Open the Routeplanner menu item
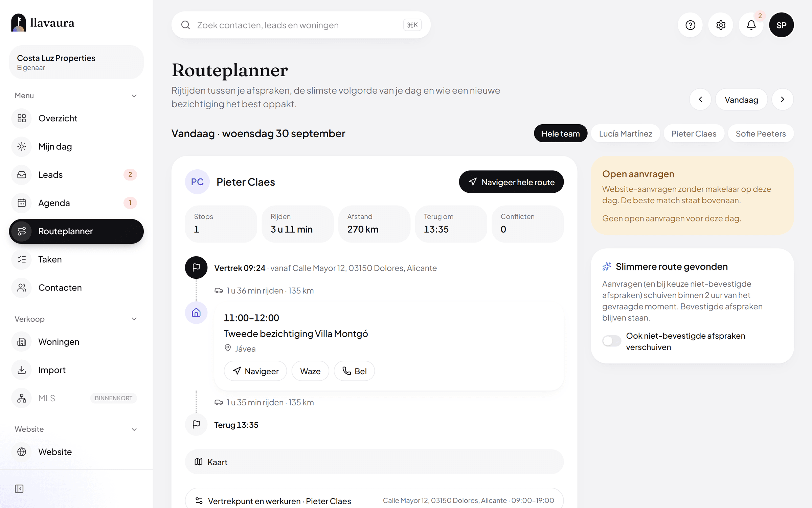Screen dimensions: 812x508 [76, 231]
